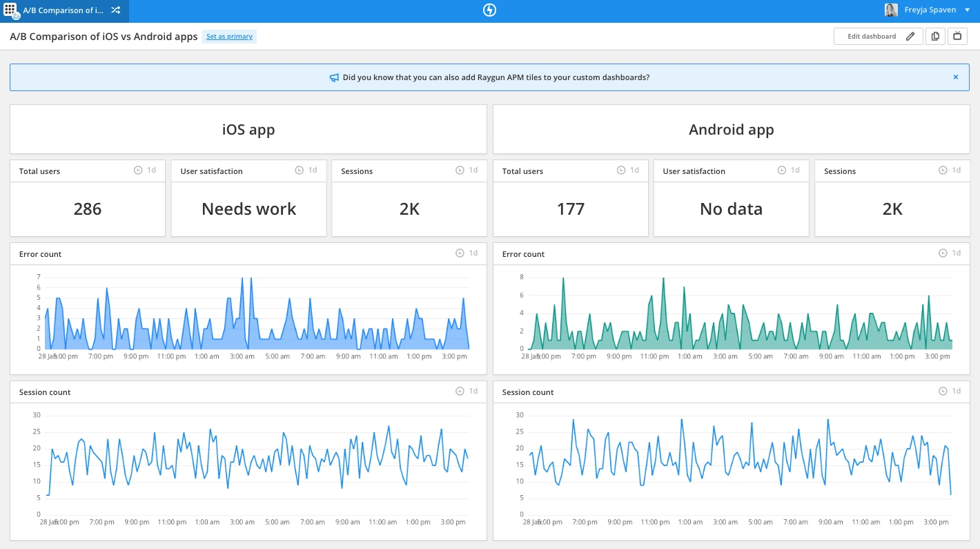The height and width of the screenshot is (549, 980).
Task: Click the 286 total users value
Action: (x=88, y=209)
